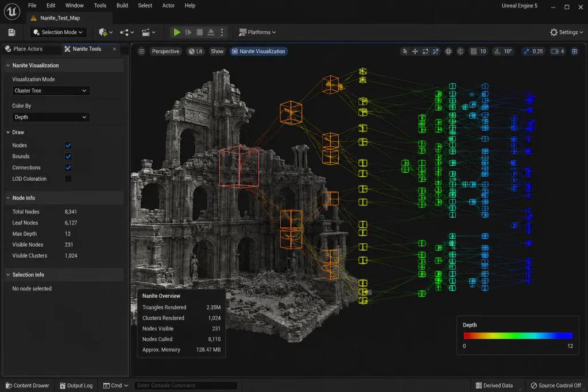Screen dimensions: 588x392
Task: Open the Window menu
Action: (74, 6)
